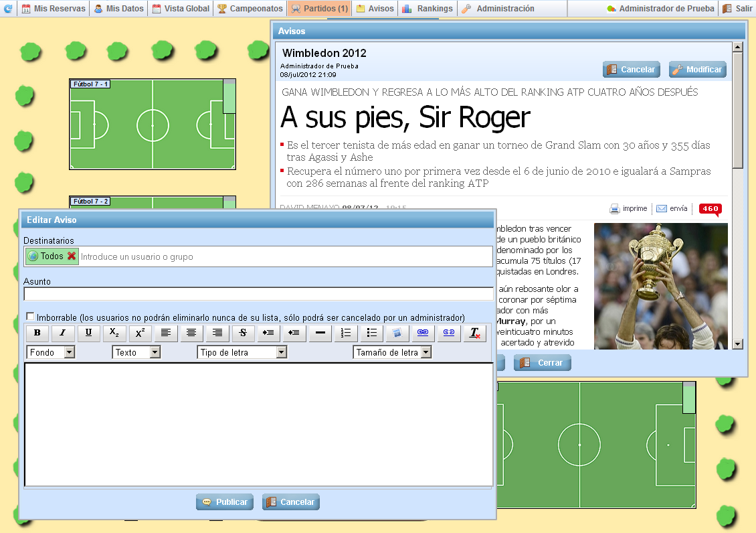Insert a bulleted list
756x533 pixels.
(372, 333)
